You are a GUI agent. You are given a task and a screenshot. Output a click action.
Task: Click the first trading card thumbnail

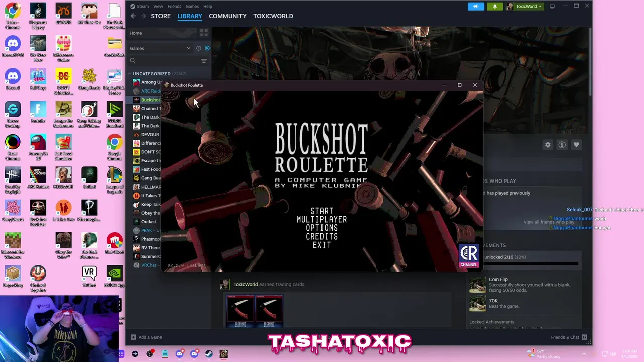[x=240, y=311]
